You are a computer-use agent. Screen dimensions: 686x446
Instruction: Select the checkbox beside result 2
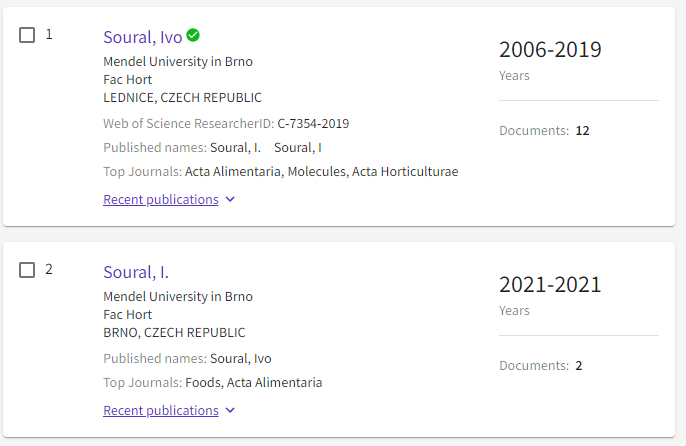tap(27, 270)
